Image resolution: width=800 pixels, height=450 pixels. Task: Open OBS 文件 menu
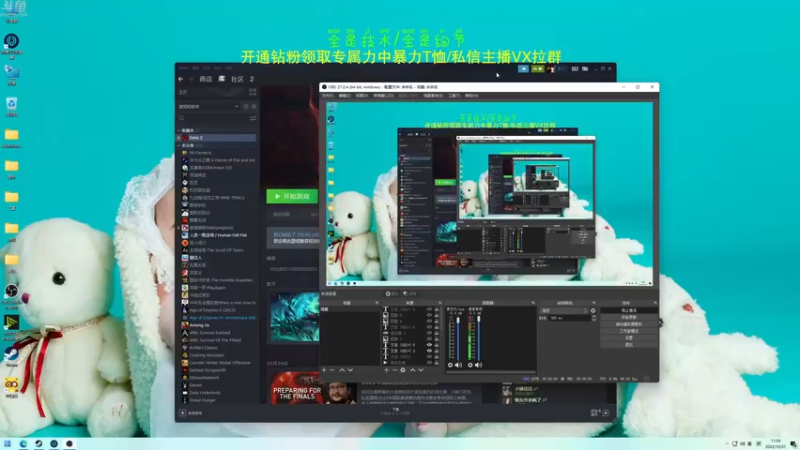click(328, 95)
